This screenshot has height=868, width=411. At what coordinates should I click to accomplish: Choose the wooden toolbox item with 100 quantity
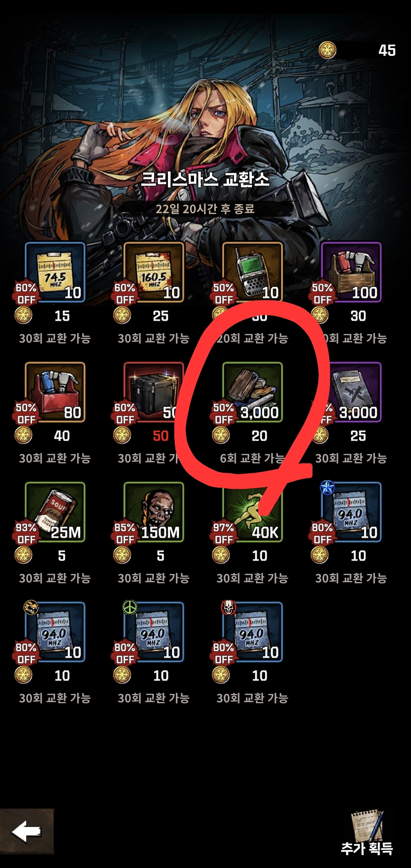coord(351,272)
